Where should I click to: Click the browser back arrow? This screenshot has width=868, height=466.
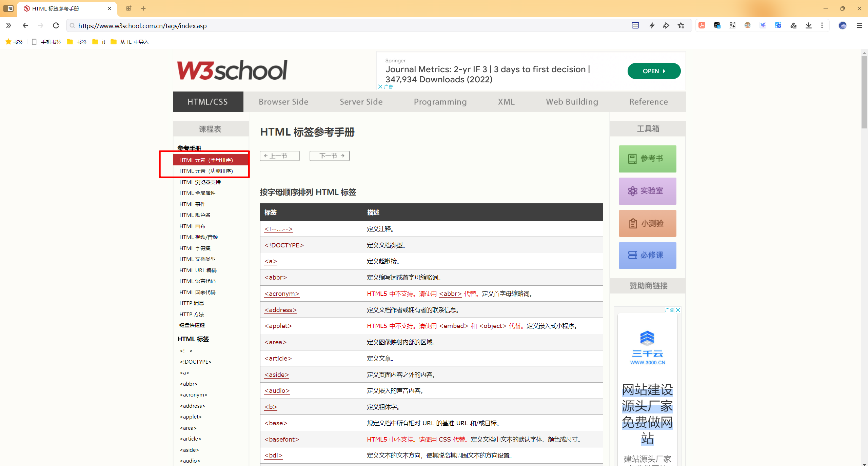(25, 25)
